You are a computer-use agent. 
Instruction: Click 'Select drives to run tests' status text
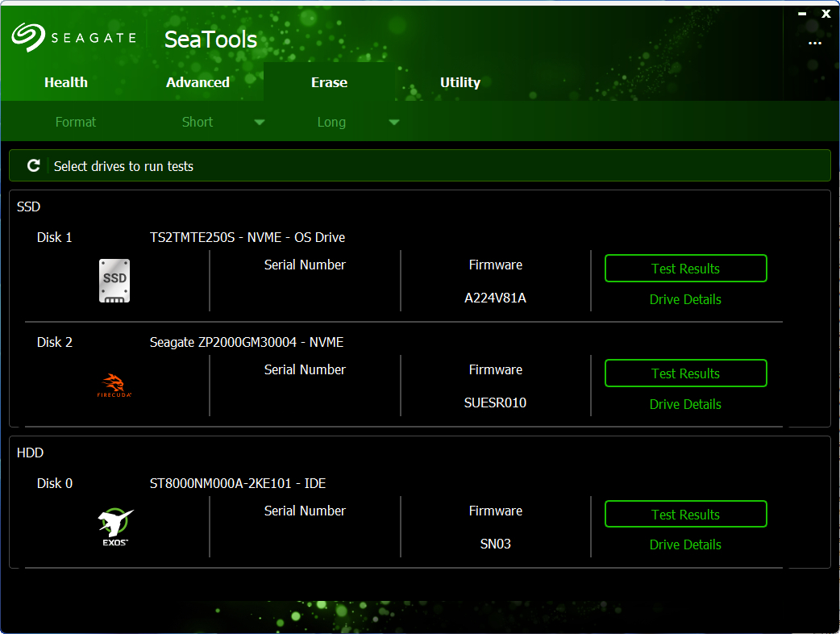124,166
